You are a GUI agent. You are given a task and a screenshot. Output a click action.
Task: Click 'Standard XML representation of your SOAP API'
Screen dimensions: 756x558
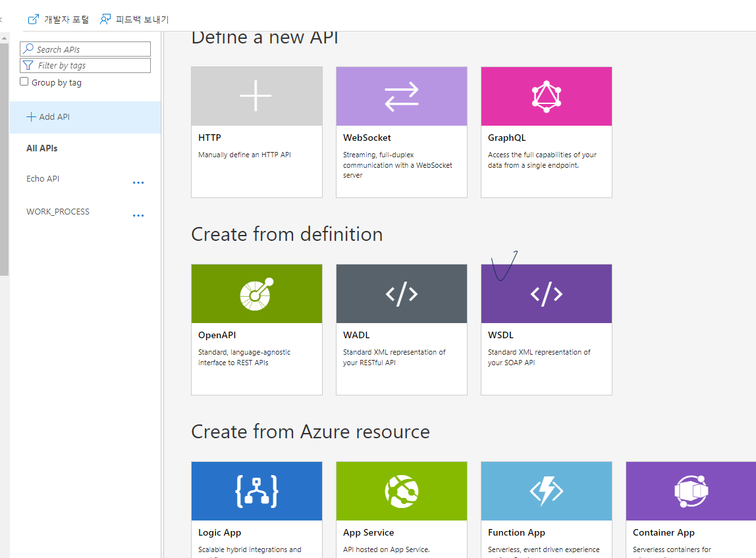click(x=539, y=357)
